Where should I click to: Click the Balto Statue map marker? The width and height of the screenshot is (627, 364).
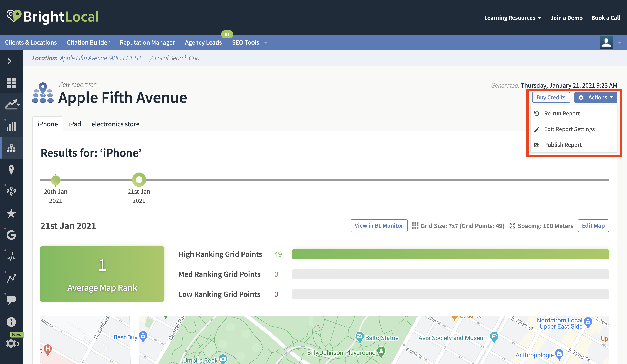[360, 337]
